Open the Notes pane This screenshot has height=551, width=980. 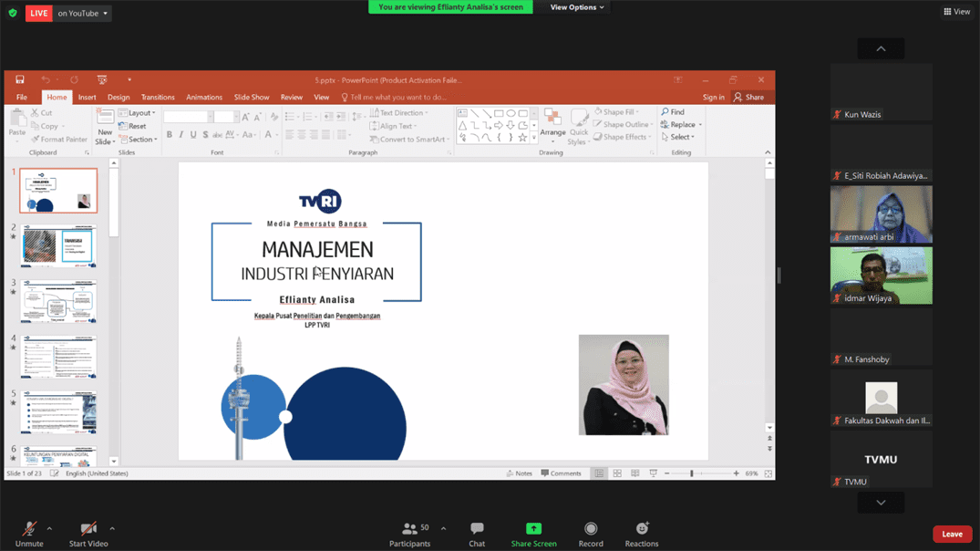tap(520, 473)
